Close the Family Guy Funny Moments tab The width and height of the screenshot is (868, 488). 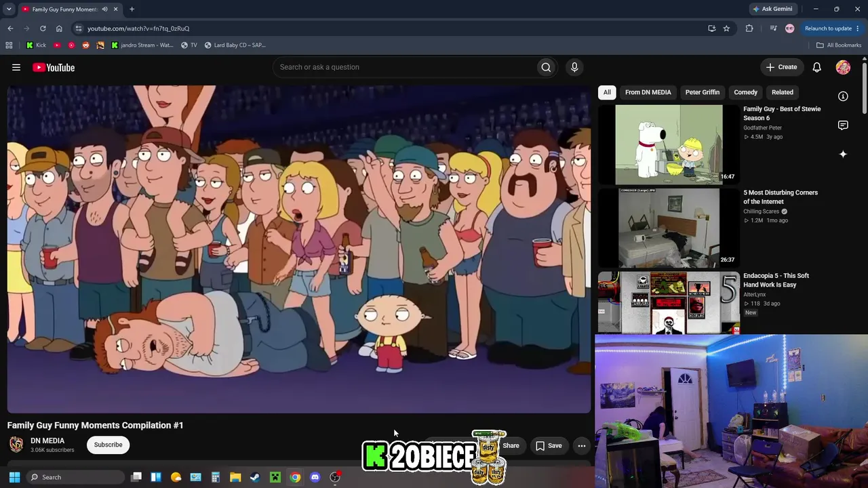pos(115,9)
